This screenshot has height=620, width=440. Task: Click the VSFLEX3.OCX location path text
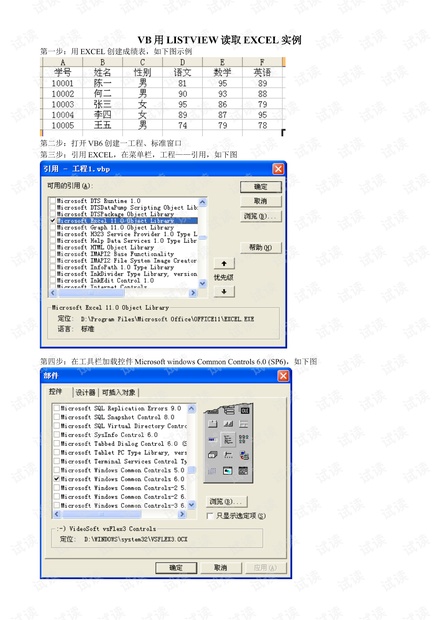(136, 539)
